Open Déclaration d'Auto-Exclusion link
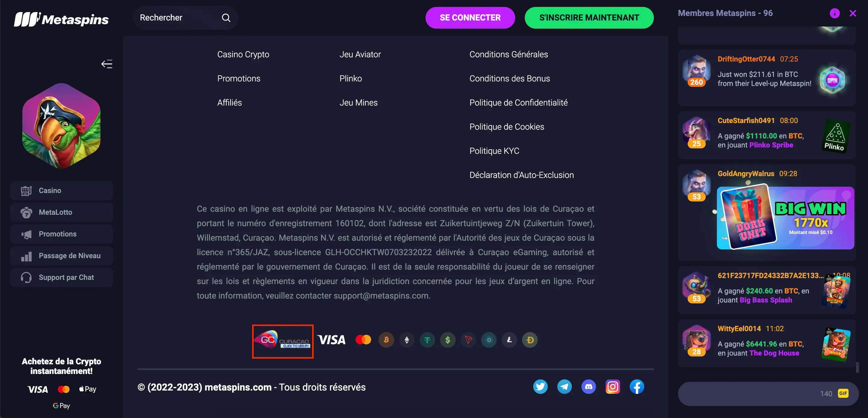 coord(521,175)
